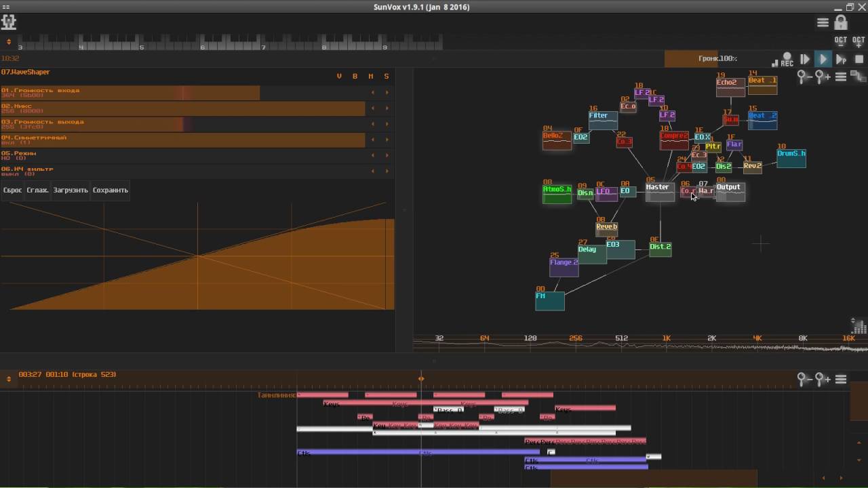The image size is (868, 488).
Task: Select the Beat .1 module
Action: pyautogui.click(x=762, y=85)
